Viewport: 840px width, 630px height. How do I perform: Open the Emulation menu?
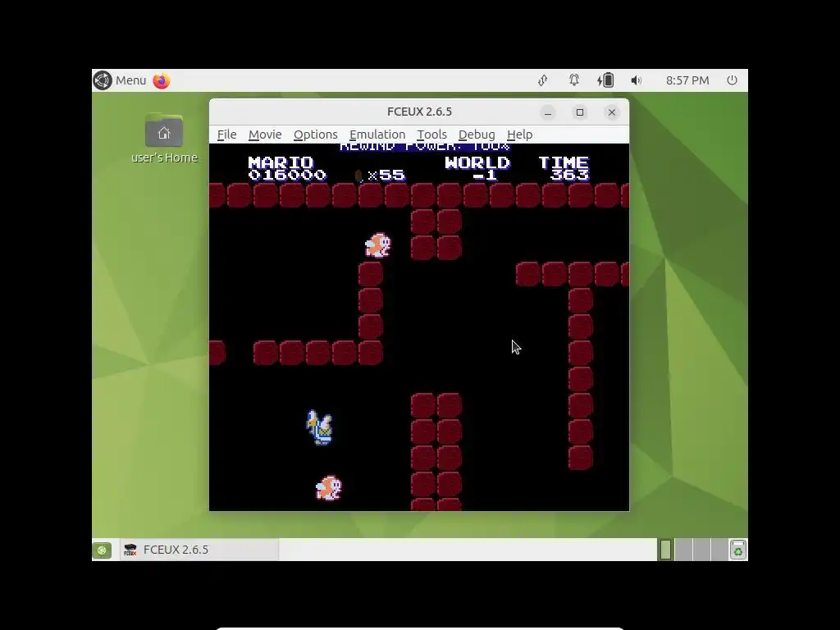tap(377, 135)
